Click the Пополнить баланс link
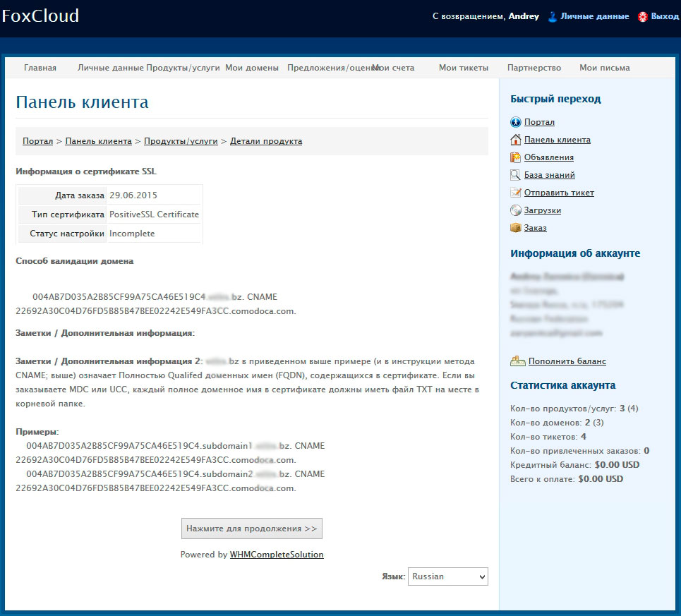Screen dimensions: 681x616 pos(567,361)
